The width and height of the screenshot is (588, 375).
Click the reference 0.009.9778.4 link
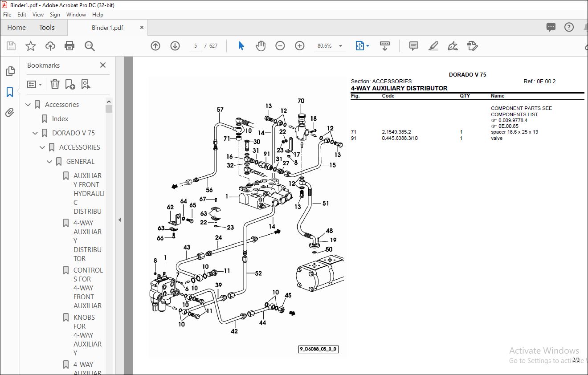[513, 120]
